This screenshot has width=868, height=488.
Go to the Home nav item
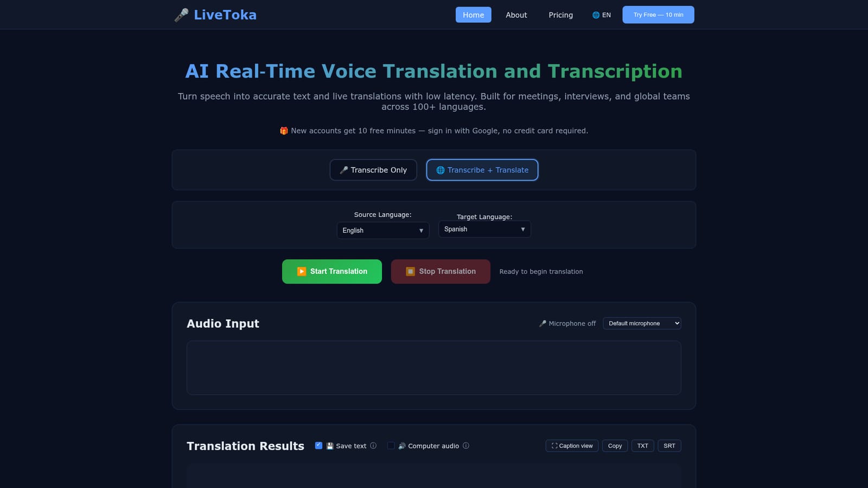pos(473,15)
